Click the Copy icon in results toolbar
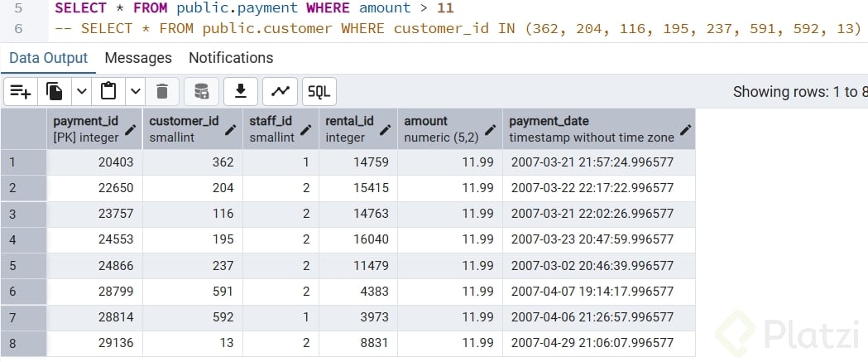The height and width of the screenshot is (362, 868). pos(55,91)
